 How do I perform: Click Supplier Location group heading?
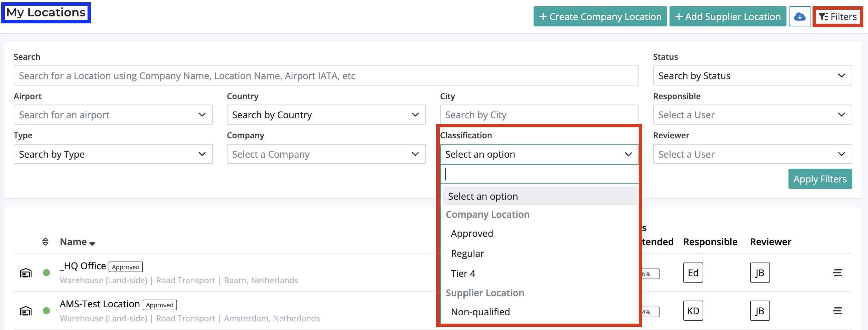click(485, 293)
